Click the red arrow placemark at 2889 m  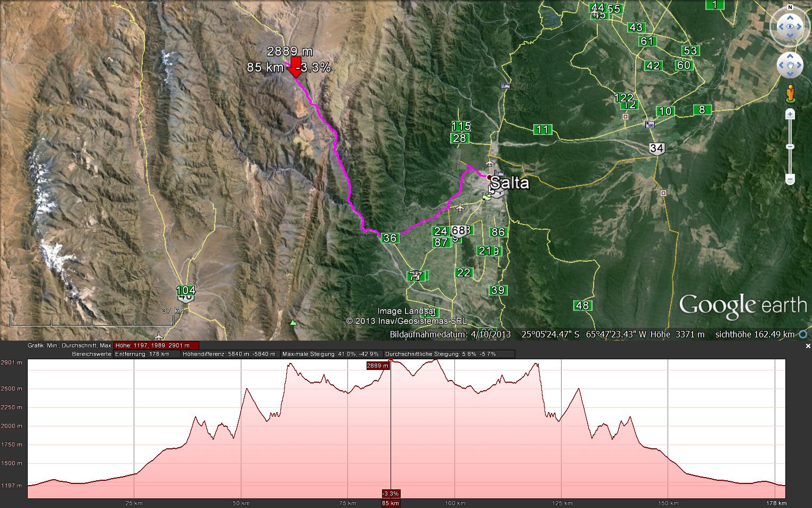(295, 66)
